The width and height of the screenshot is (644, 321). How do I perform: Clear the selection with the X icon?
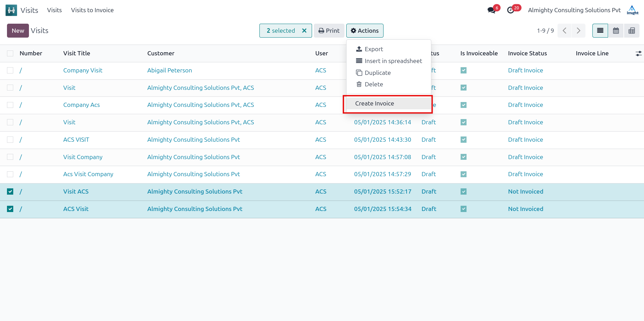click(x=304, y=31)
